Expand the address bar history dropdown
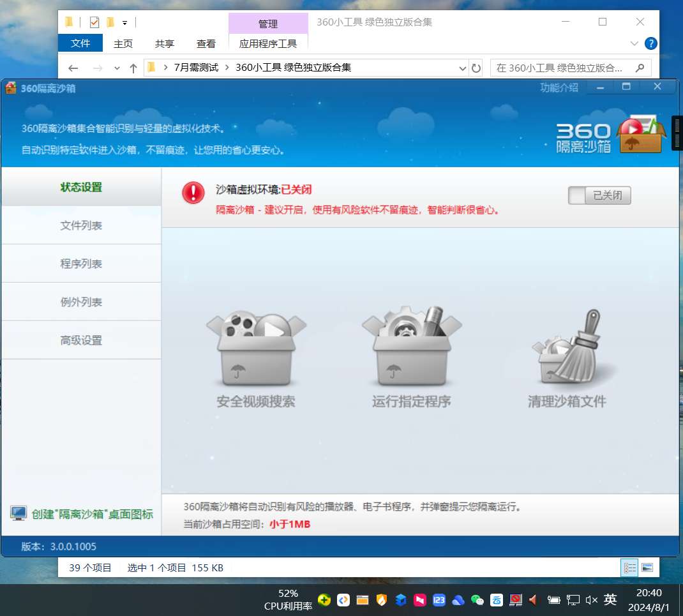The height and width of the screenshot is (616, 683). click(x=463, y=68)
